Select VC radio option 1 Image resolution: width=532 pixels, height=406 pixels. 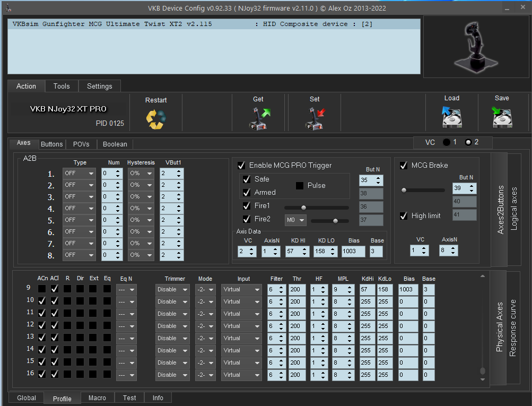coord(447,142)
